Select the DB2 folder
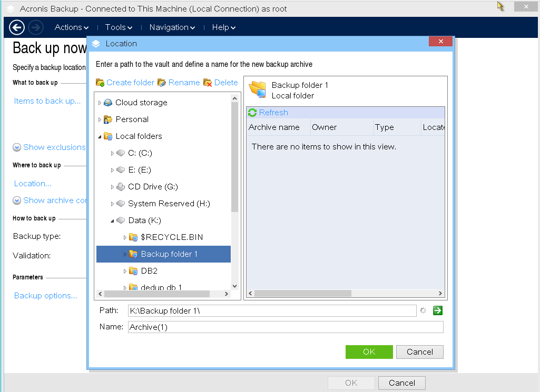Viewport: 540px width, 392px height. tap(149, 271)
